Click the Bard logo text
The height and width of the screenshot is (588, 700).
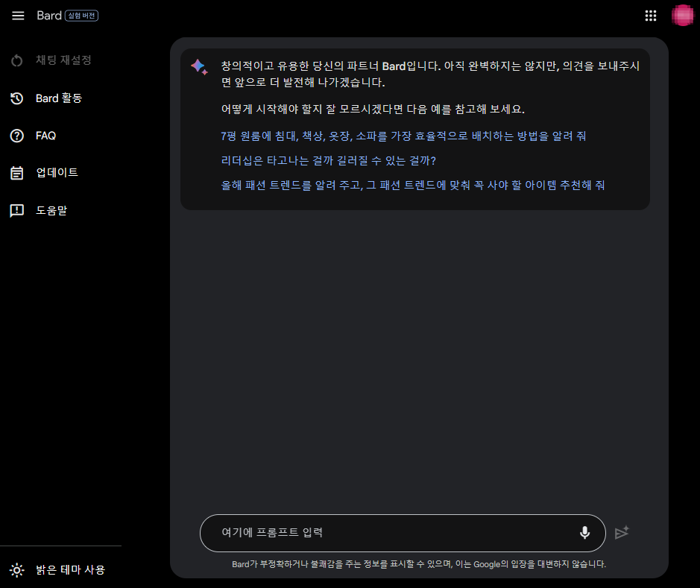pyautogui.click(x=49, y=16)
